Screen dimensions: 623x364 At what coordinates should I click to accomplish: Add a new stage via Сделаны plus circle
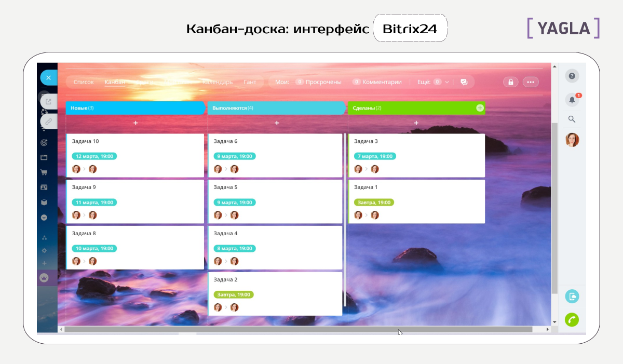click(480, 108)
